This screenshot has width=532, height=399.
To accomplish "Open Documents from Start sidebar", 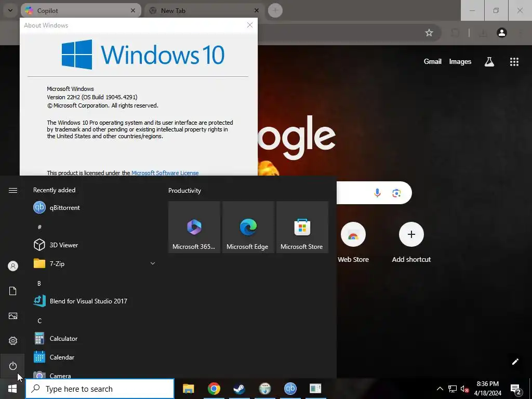I will click(12, 291).
